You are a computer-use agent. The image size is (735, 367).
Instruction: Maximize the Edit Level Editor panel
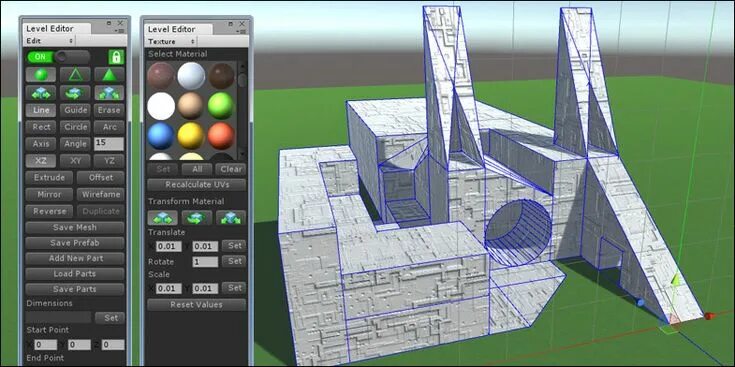click(x=109, y=23)
